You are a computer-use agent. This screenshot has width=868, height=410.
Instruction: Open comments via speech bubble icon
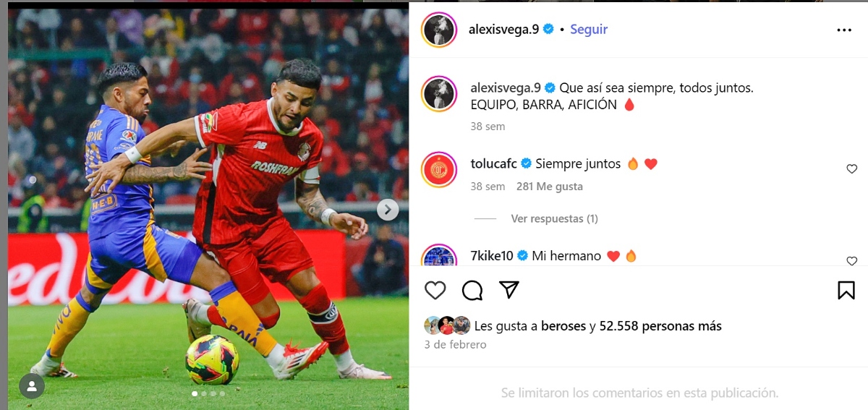(472, 290)
